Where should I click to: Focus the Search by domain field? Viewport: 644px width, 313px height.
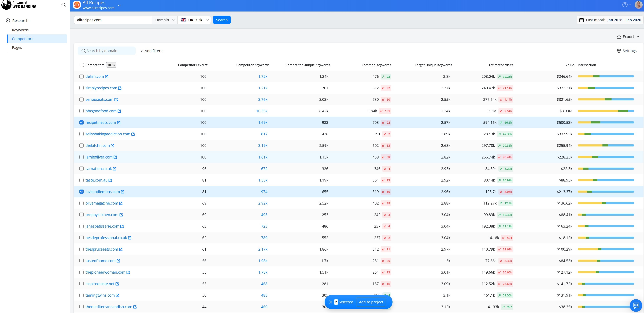(x=107, y=51)
